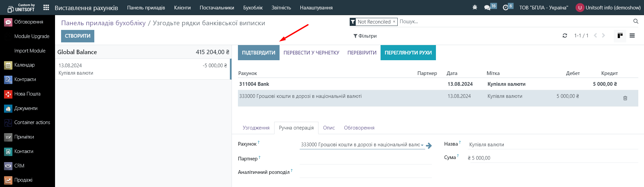Expand the Фільтри dropdown
Image resolution: width=644 pixels, height=187 pixels.
365,36
